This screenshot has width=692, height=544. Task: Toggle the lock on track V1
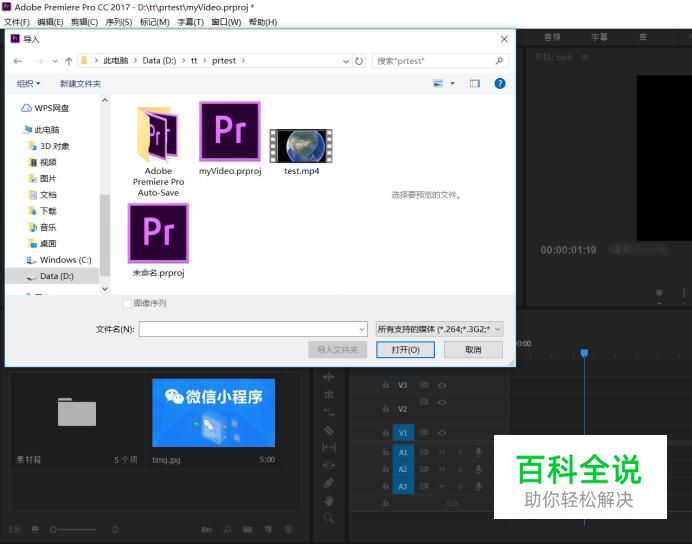pos(385,433)
